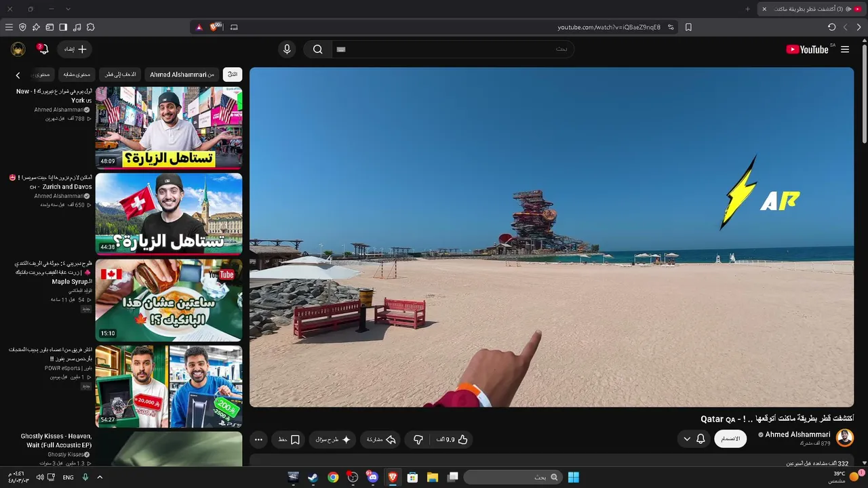Switch the ENG keyboard language indicator
The height and width of the screenshot is (488, 868).
[x=68, y=477]
